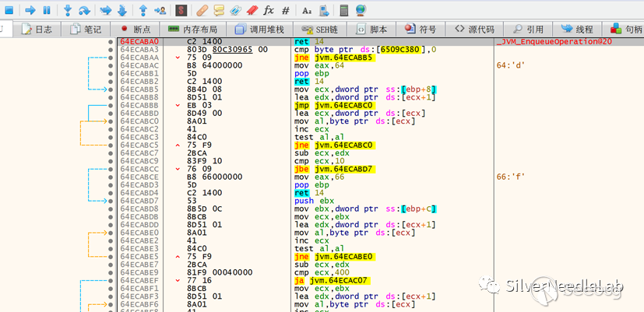Toggle breakpoint dot at address 64ECABA3
The image size is (644, 312).
coord(111,49)
